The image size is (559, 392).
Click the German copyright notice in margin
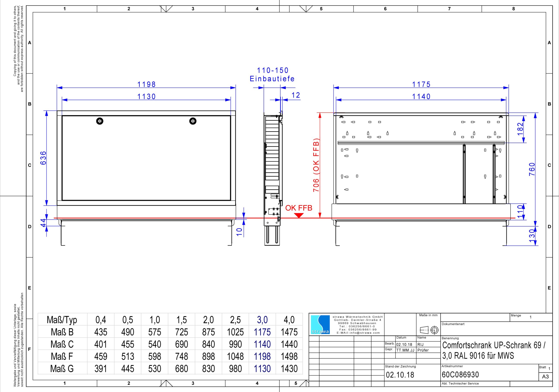(19, 339)
